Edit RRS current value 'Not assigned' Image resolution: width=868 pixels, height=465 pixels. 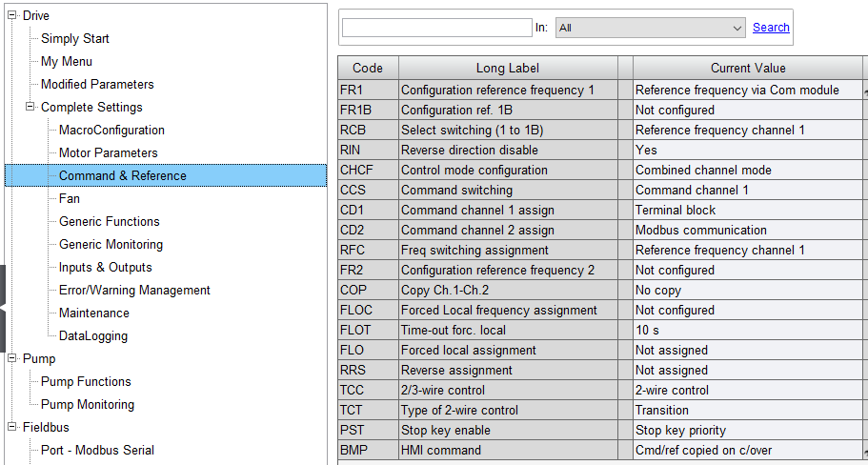tap(748, 370)
